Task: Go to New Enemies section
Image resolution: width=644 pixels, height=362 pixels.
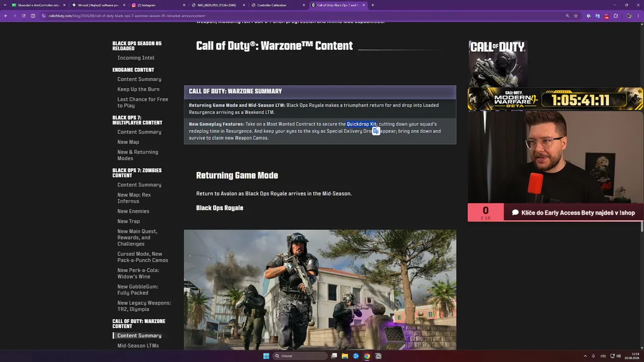Action: coord(133,211)
